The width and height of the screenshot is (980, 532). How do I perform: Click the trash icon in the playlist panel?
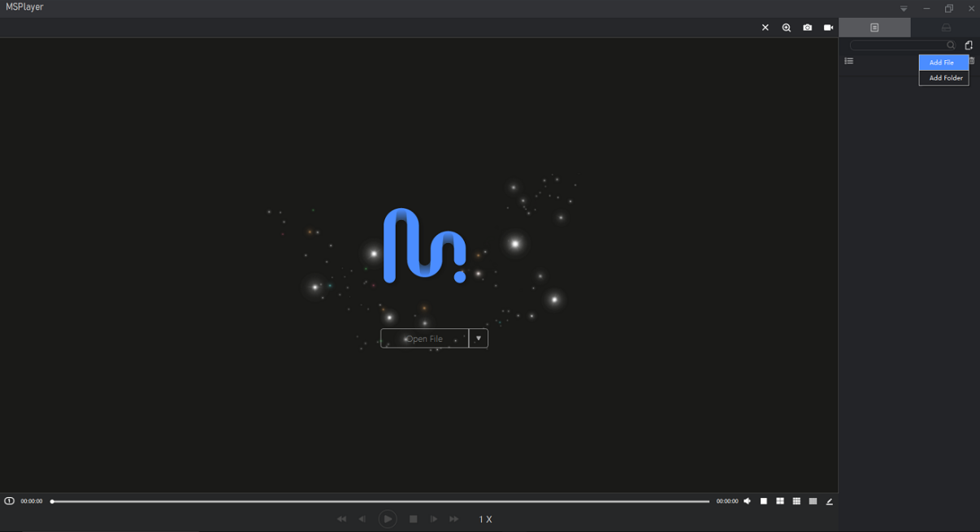point(972,61)
